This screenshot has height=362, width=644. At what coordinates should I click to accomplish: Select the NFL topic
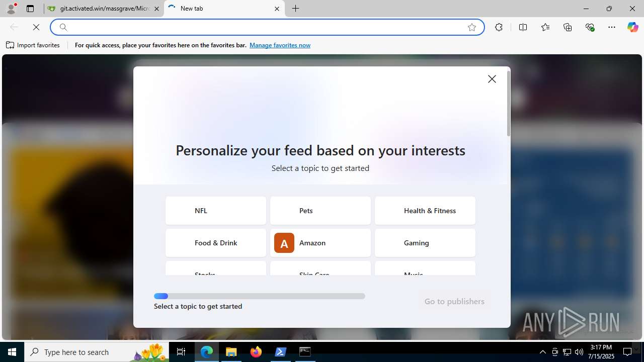[216, 211]
